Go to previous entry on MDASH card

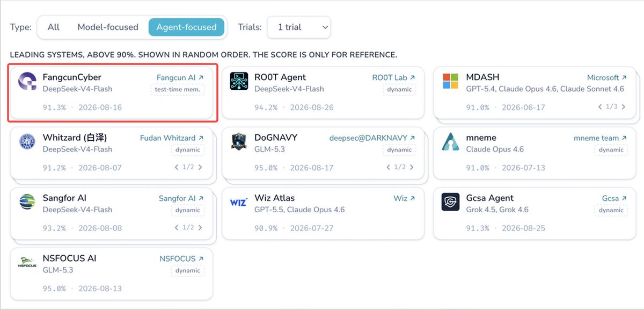601,107
